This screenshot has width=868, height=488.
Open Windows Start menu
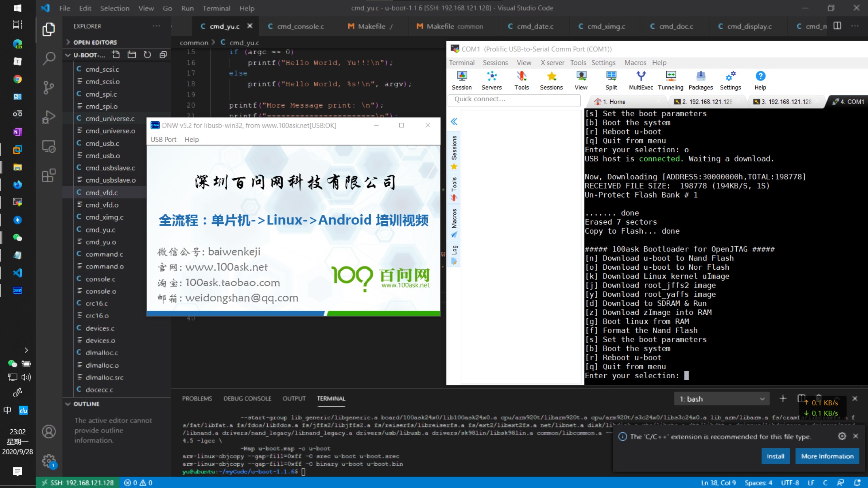(x=18, y=8)
